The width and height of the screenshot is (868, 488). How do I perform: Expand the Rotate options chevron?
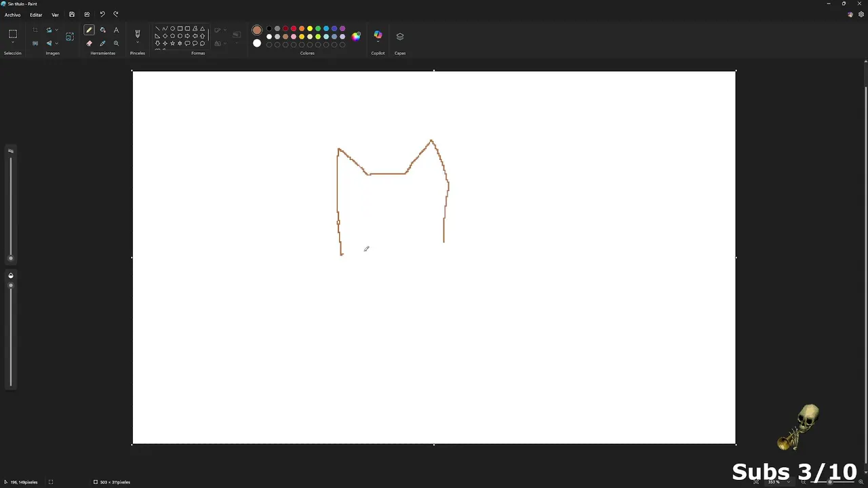tap(56, 30)
